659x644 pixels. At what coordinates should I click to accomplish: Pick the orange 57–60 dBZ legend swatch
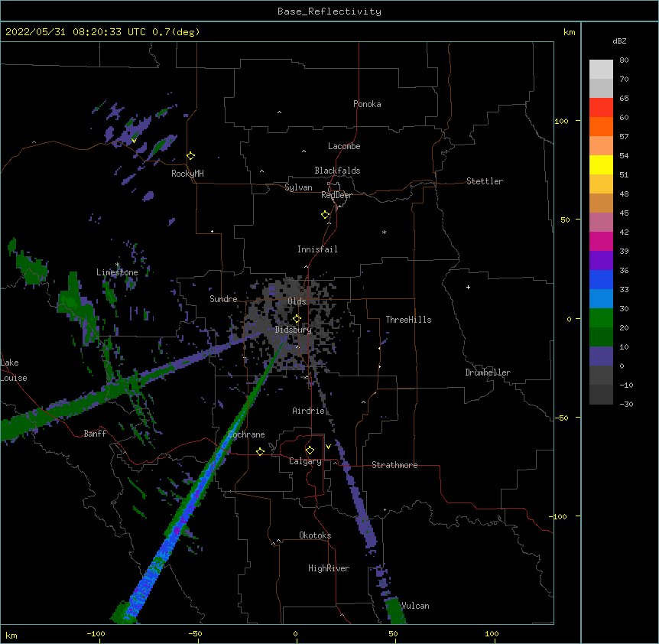tap(601, 126)
